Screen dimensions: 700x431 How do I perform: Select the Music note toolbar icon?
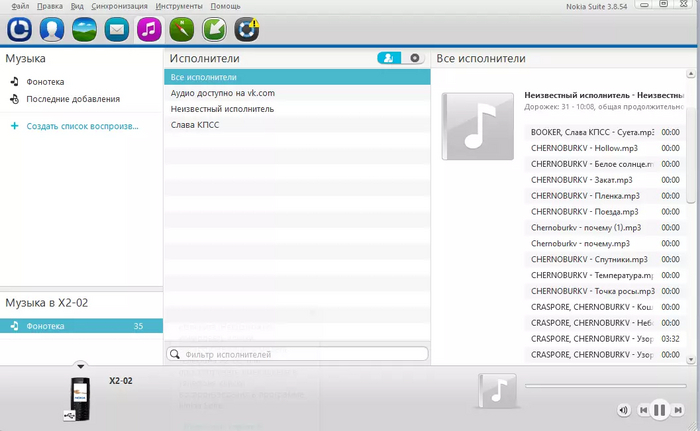tap(149, 29)
